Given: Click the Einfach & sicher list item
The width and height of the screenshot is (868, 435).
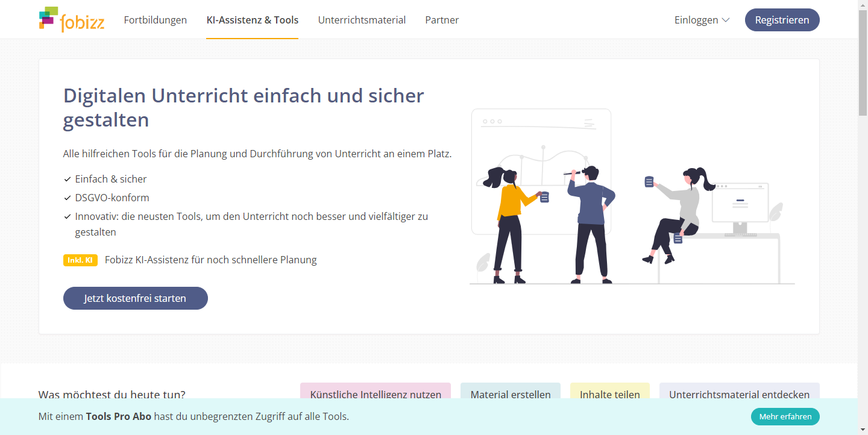Looking at the screenshot, I should tap(111, 179).
